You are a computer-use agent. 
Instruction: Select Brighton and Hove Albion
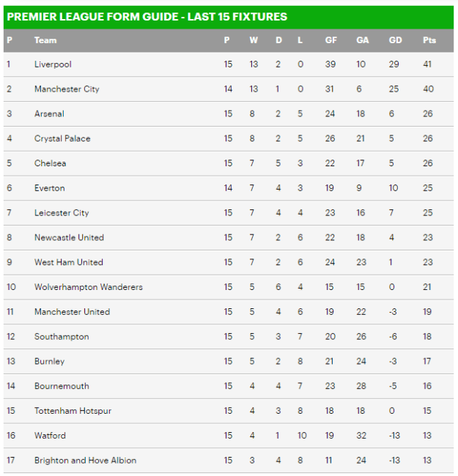[x=85, y=461]
